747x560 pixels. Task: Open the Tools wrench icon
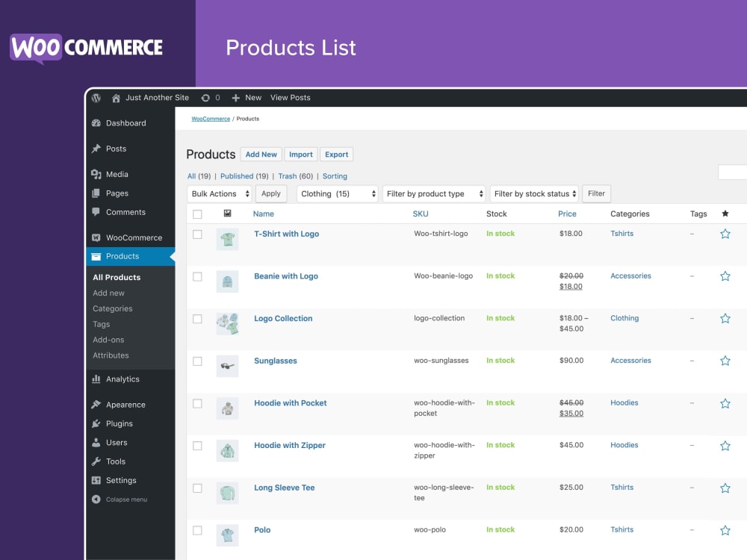pyautogui.click(x=96, y=461)
